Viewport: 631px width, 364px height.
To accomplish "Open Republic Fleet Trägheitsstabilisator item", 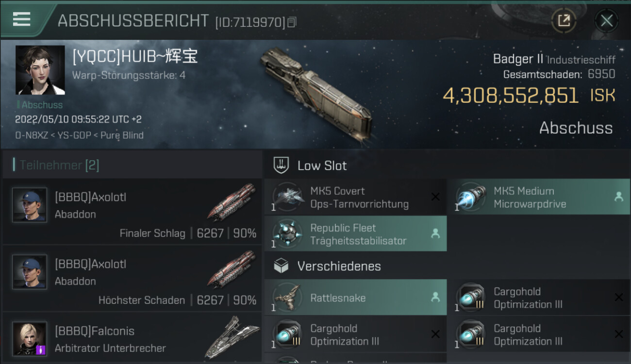I will 355,234.
